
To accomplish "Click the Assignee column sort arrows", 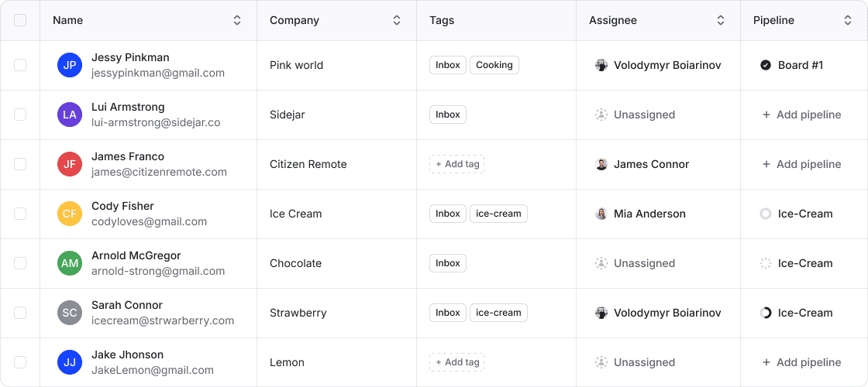I will (x=721, y=20).
